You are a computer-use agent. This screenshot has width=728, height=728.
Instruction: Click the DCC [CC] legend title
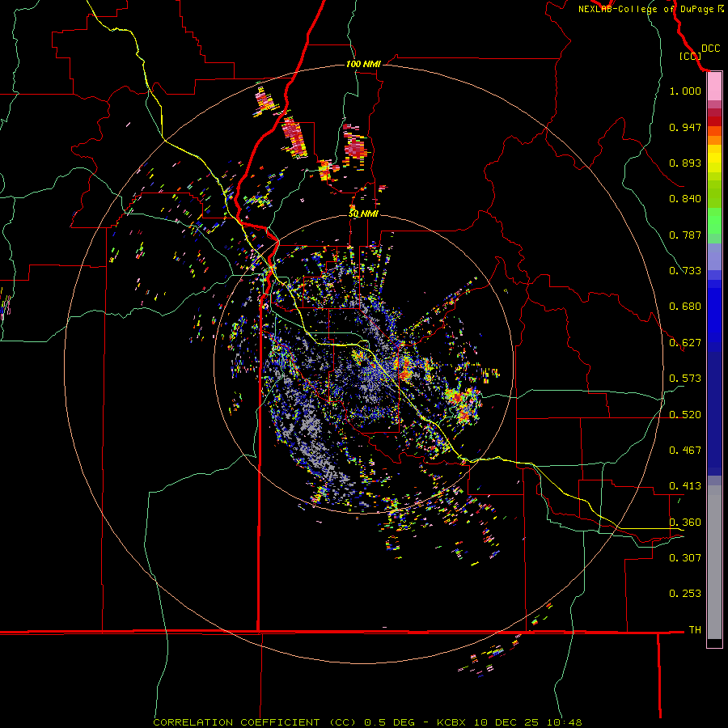click(699, 52)
